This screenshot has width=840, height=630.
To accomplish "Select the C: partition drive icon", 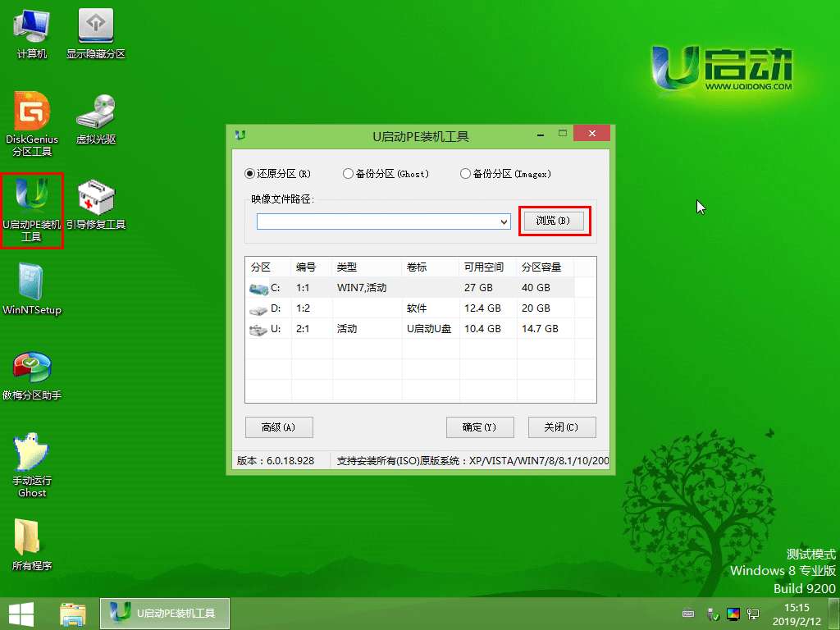I will pos(258,290).
